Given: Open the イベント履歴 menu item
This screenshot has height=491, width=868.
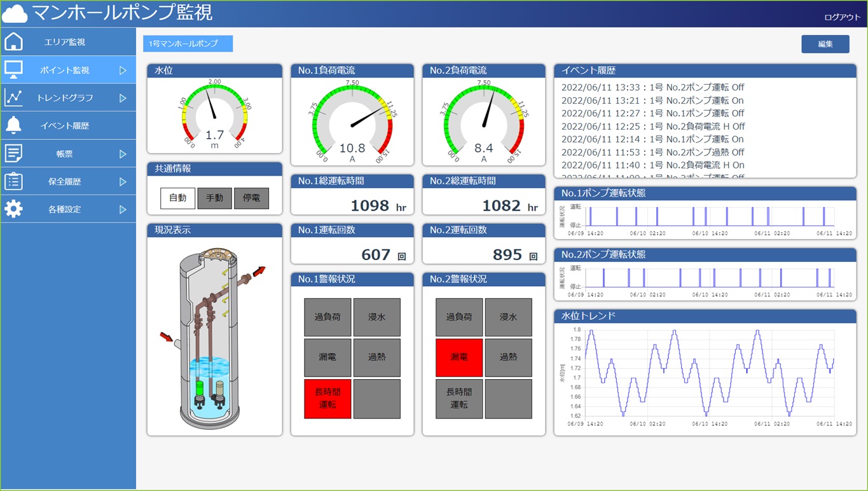Looking at the screenshot, I should tap(65, 126).
